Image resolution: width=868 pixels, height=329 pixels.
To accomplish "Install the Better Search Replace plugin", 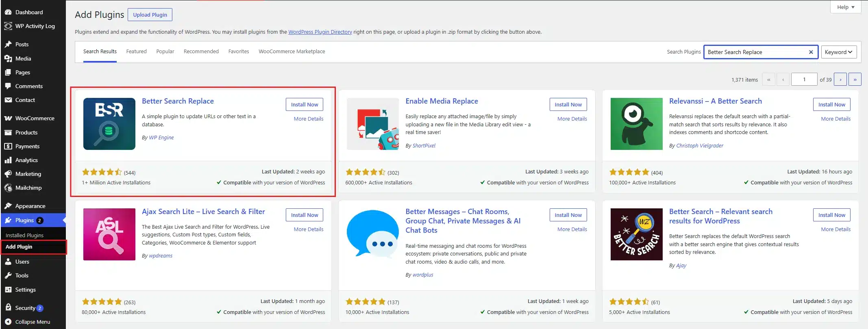I will (x=305, y=104).
